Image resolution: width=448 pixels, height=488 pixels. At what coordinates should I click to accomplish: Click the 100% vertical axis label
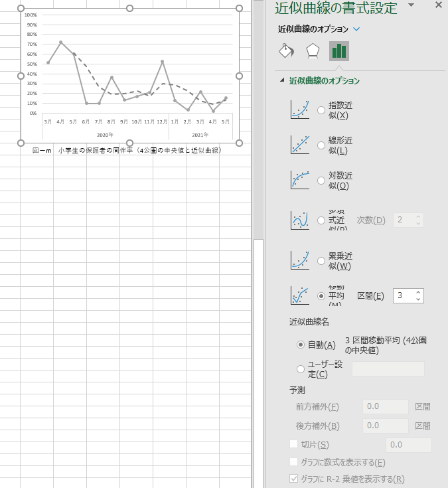tap(31, 15)
